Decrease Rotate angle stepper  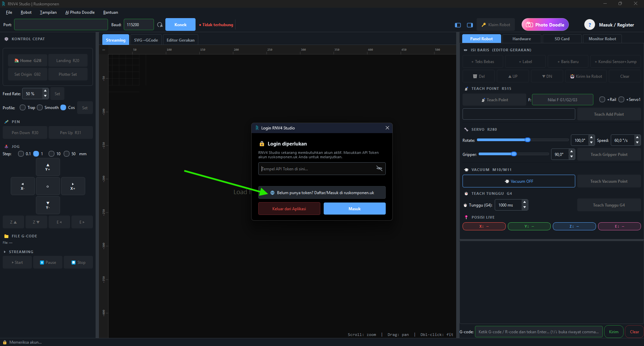(591, 143)
